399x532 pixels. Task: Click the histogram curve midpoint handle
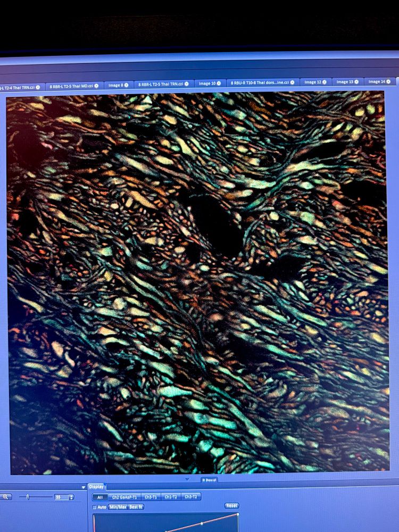point(202,523)
